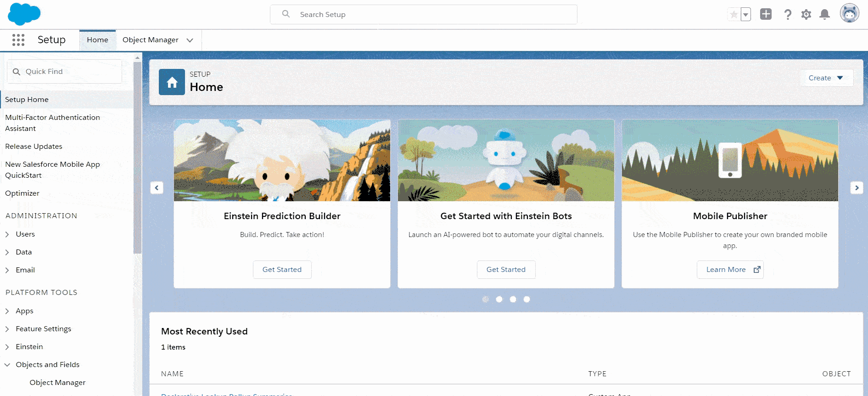Screen dimensions: 868x396
Task: Show the previous carousel cards
Action: (x=157, y=188)
